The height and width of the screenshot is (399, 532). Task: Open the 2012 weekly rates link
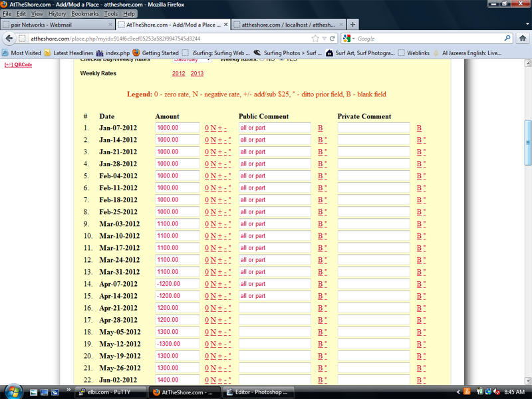coord(178,73)
